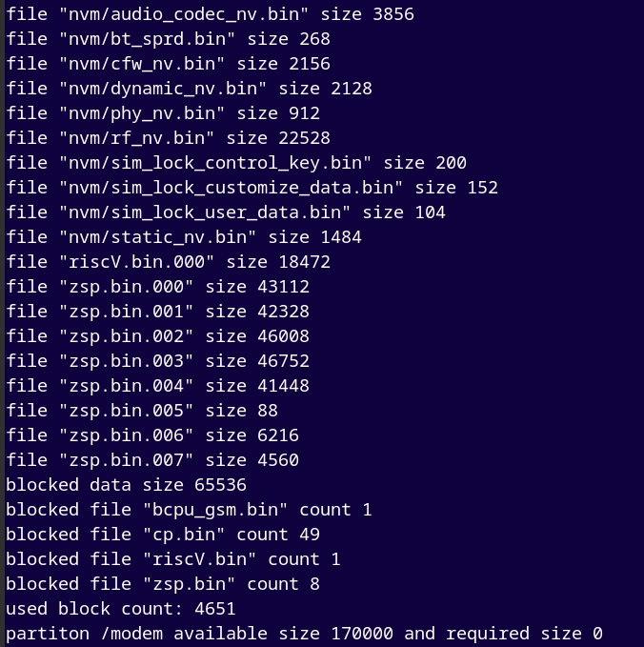
Task: Click the zsp.bin.003 size 46752 line
Action: pyautogui.click(x=157, y=361)
